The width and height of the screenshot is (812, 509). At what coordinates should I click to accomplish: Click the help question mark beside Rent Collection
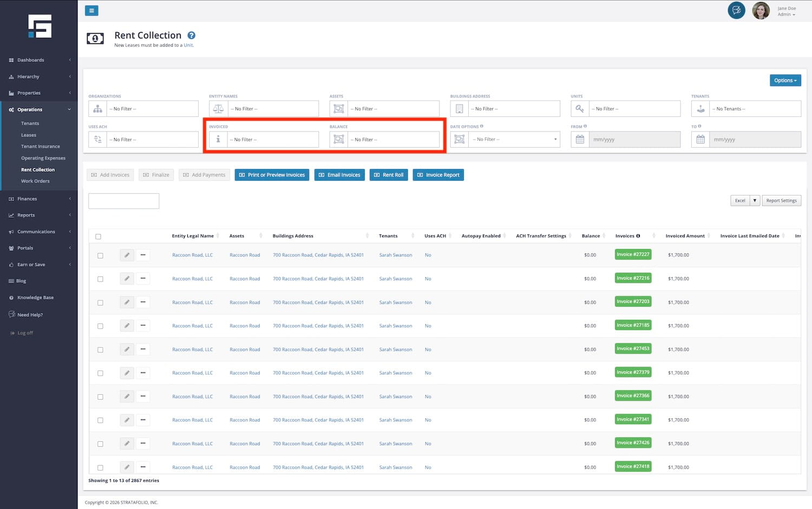[x=191, y=36]
